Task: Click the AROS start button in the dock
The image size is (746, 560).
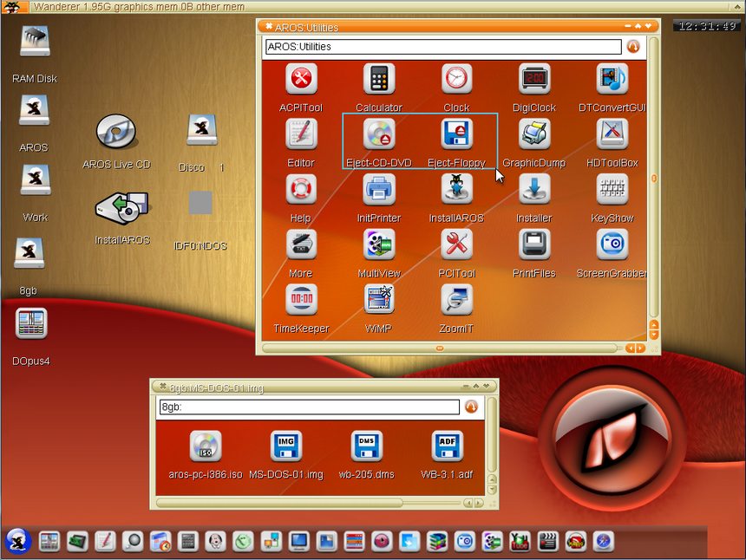Action: [18, 541]
